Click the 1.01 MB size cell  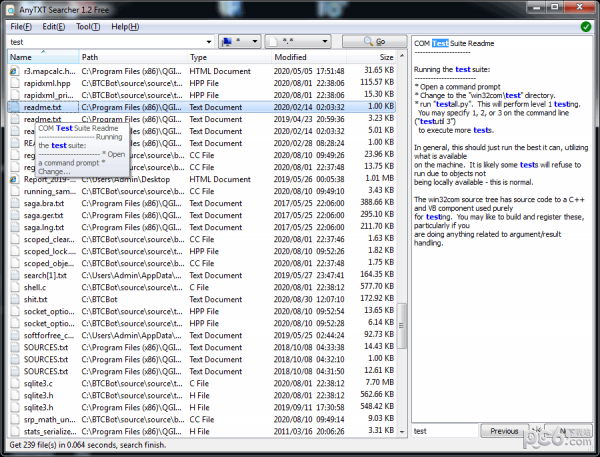coord(379,178)
